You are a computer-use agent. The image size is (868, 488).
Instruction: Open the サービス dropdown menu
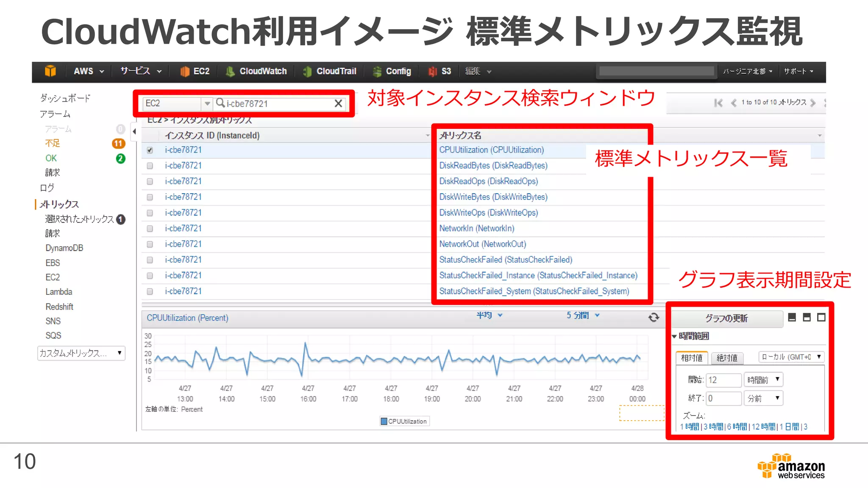pos(141,72)
